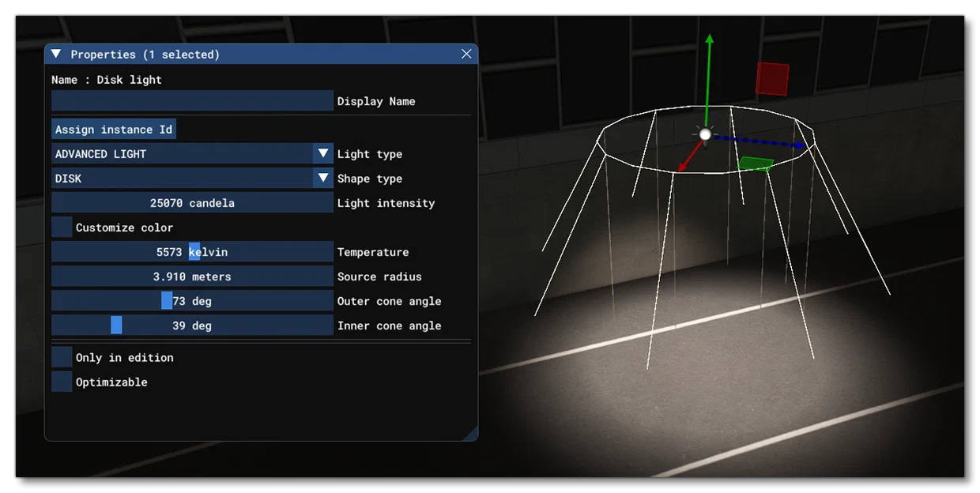Click the 25070 candela intensity field
The height and width of the screenshot is (493, 980).
(192, 203)
